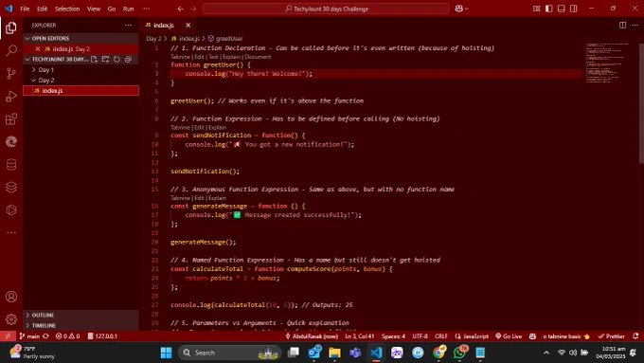Image resolution: width=644 pixels, height=363 pixels.
Task: Open the stacked layers icon in activity bar
Action: coord(11,187)
